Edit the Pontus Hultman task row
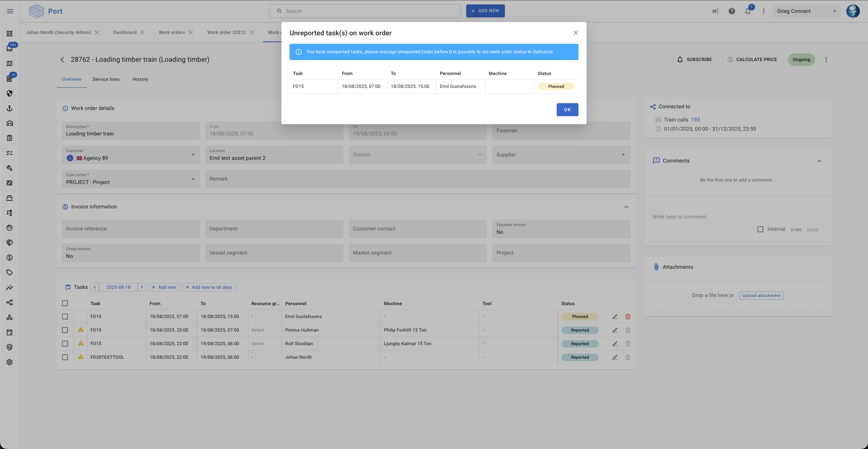Image resolution: width=868 pixels, height=449 pixels. pyautogui.click(x=615, y=330)
